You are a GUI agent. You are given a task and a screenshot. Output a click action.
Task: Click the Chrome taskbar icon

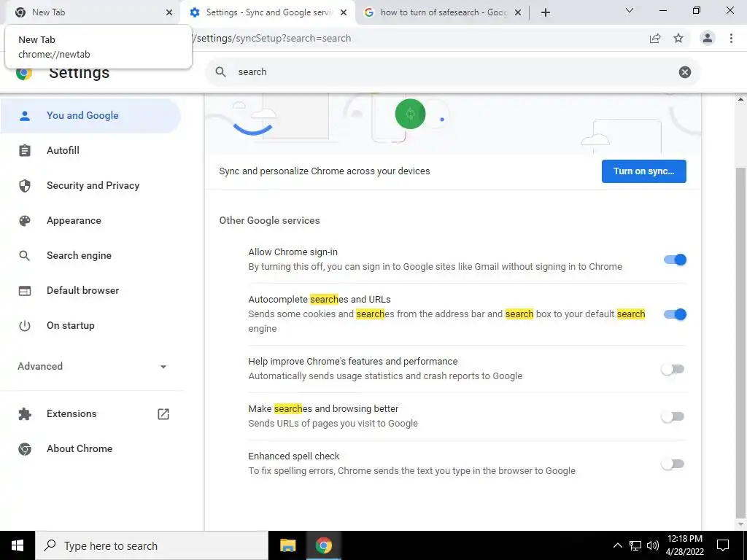tap(323, 545)
